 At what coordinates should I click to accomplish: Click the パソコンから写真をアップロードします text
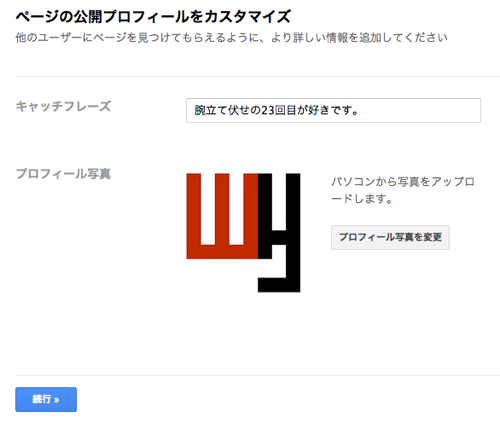(403, 190)
